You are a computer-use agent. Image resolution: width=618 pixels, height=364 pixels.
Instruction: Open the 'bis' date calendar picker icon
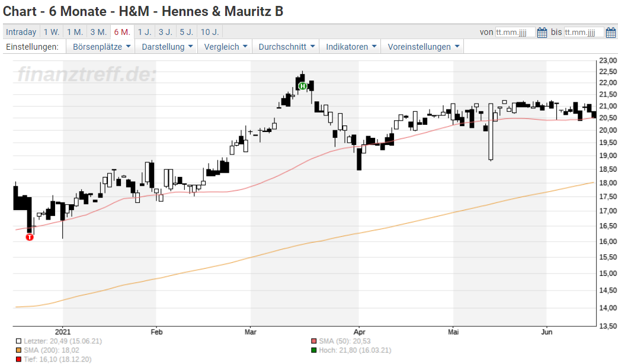tap(610, 33)
